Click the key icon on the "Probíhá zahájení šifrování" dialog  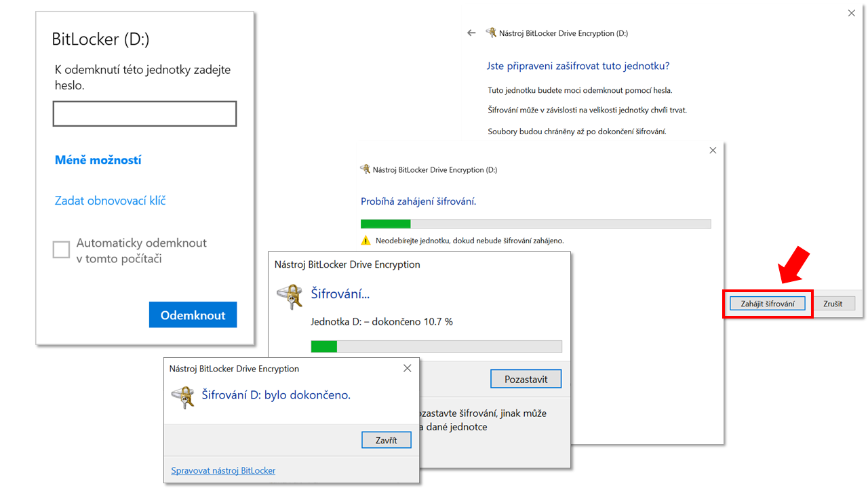coord(365,169)
